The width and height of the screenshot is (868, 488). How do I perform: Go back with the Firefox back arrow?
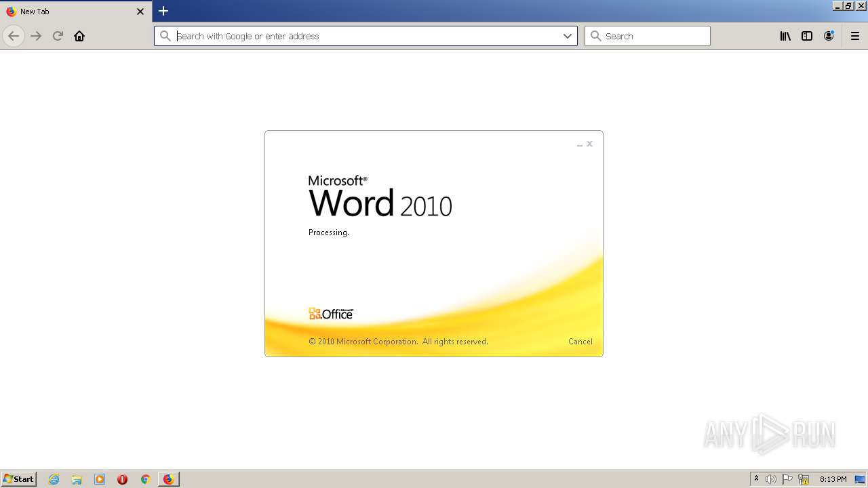[14, 36]
